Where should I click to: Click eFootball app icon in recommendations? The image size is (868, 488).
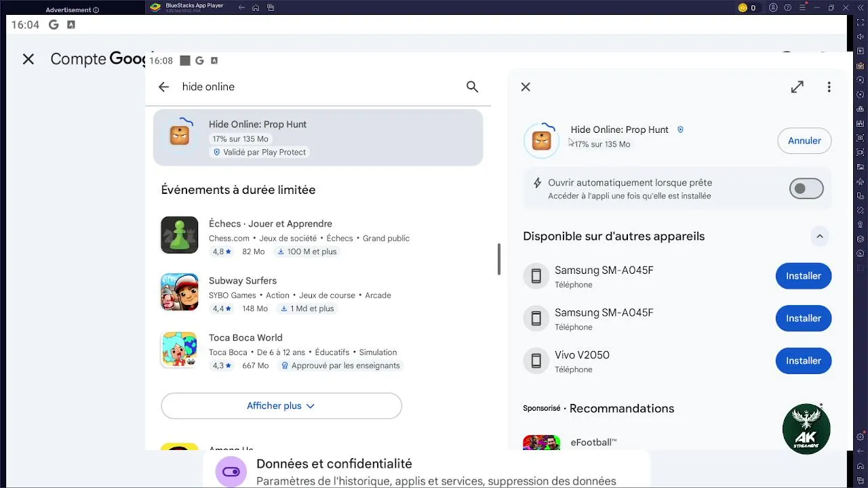(542, 443)
